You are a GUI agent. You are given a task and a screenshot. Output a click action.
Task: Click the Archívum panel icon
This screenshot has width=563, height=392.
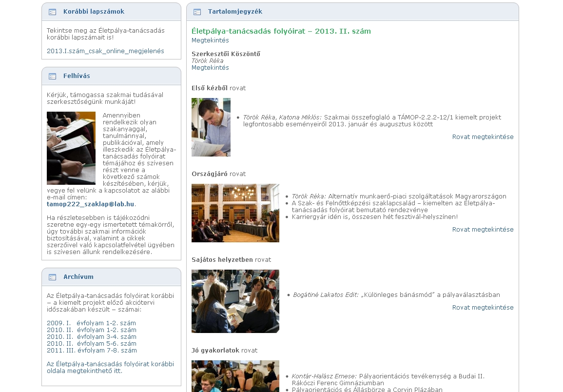pyautogui.click(x=53, y=277)
